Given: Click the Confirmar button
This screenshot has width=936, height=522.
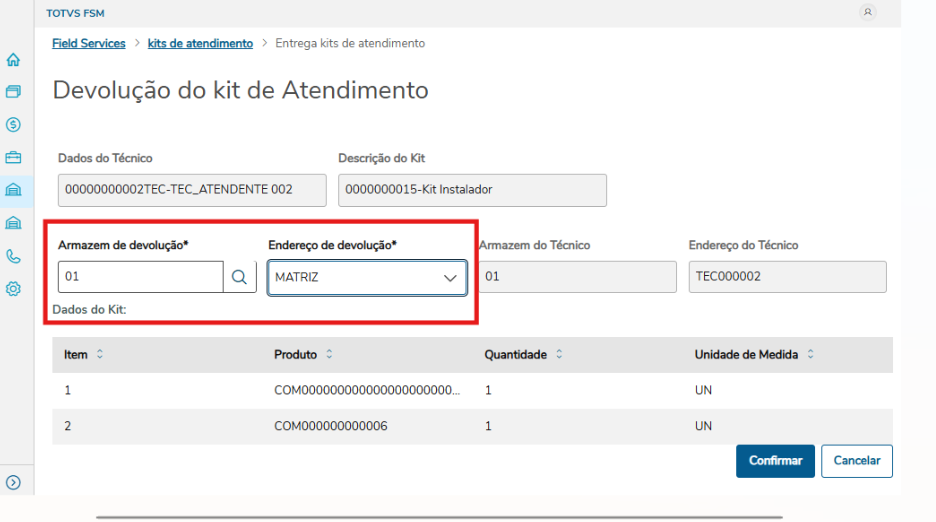Looking at the screenshot, I should click(775, 461).
